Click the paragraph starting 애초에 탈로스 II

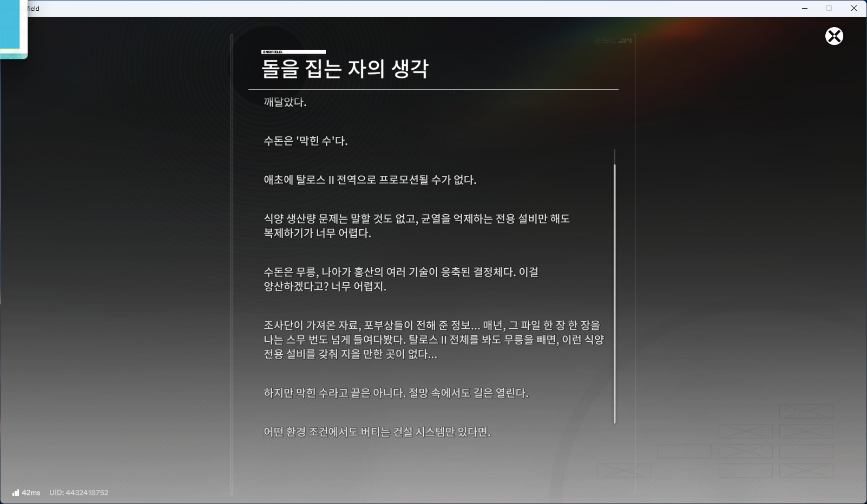point(370,180)
